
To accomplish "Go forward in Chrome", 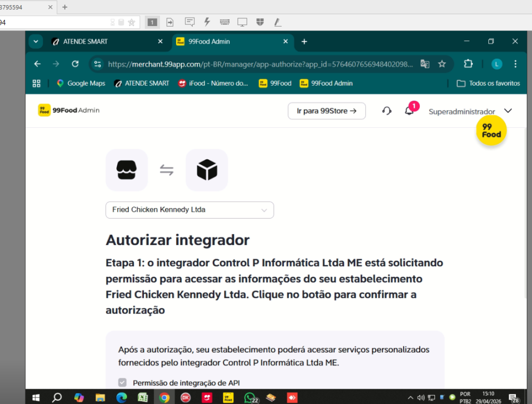I will pos(56,64).
